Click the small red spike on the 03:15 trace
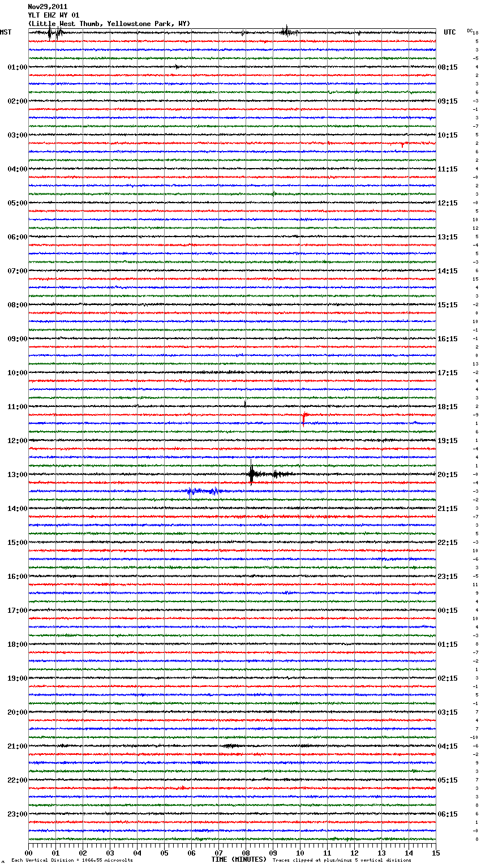Screen dimensions: 481x868 402,144
